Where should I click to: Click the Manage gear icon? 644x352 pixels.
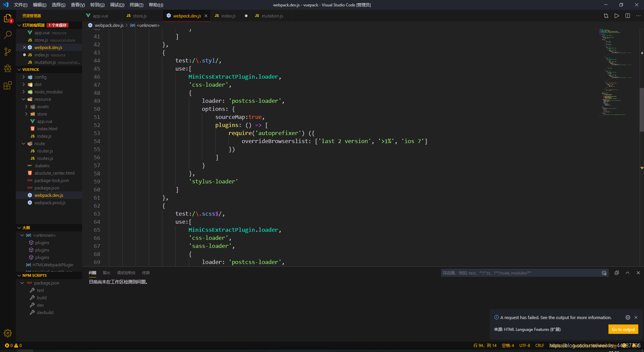click(x=8, y=333)
